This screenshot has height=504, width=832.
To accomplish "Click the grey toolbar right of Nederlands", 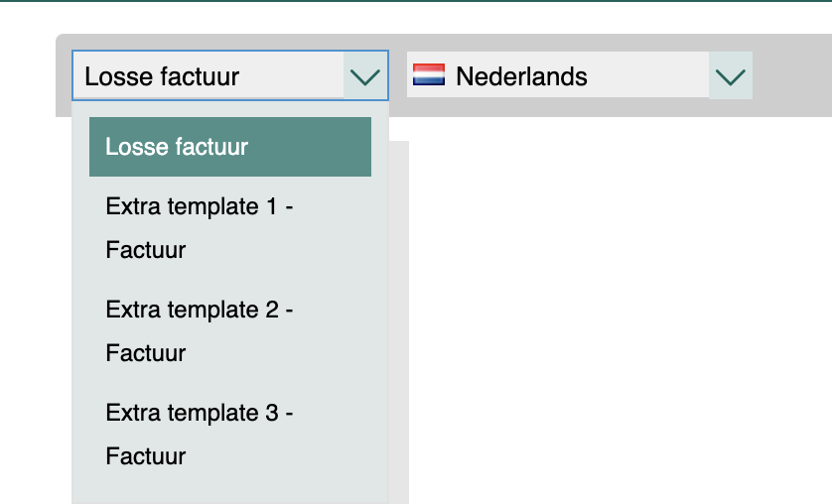I will pyautogui.click(x=792, y=75).
